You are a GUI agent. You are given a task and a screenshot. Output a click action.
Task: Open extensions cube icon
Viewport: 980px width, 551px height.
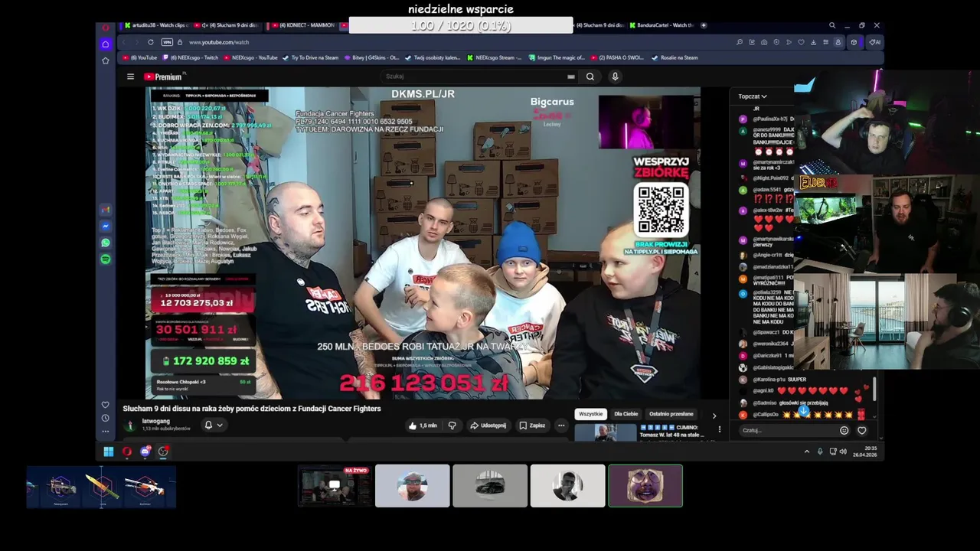[854, 42]
